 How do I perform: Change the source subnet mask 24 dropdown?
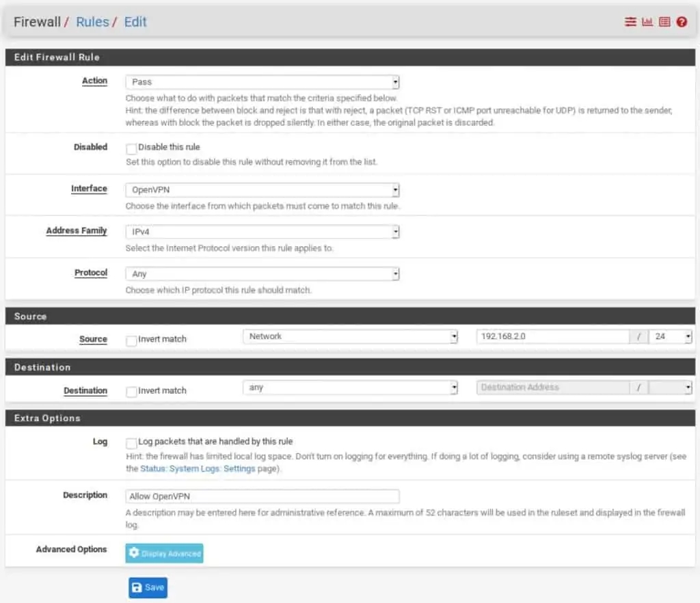point(671,336)
